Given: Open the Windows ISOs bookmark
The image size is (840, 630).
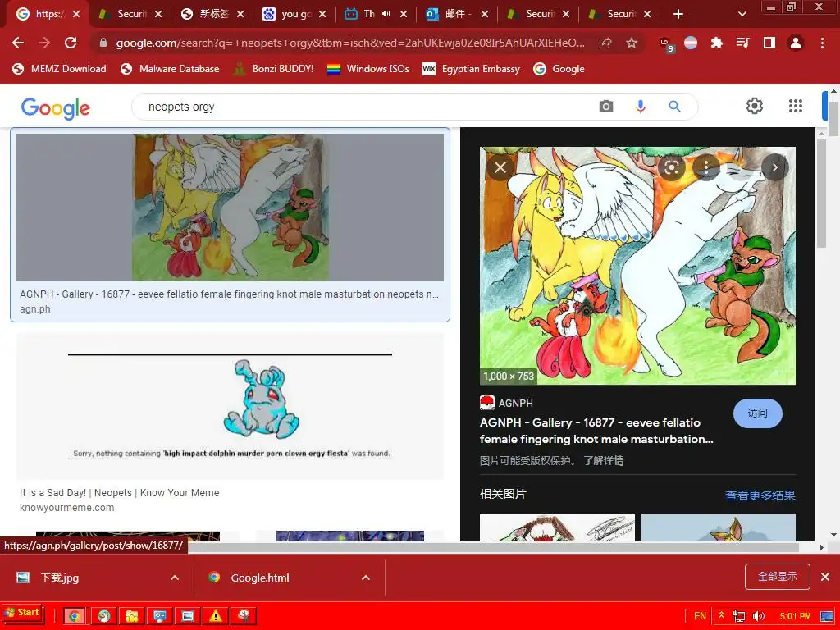Looking at the screenshot, I should click(x=368, y=69).
